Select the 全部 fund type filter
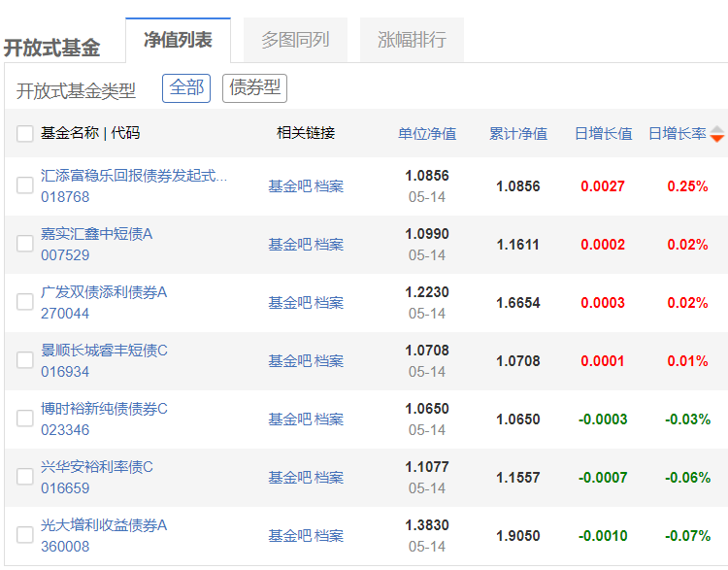The width and height of the screenshot is (728, 570). coord(186,87)
